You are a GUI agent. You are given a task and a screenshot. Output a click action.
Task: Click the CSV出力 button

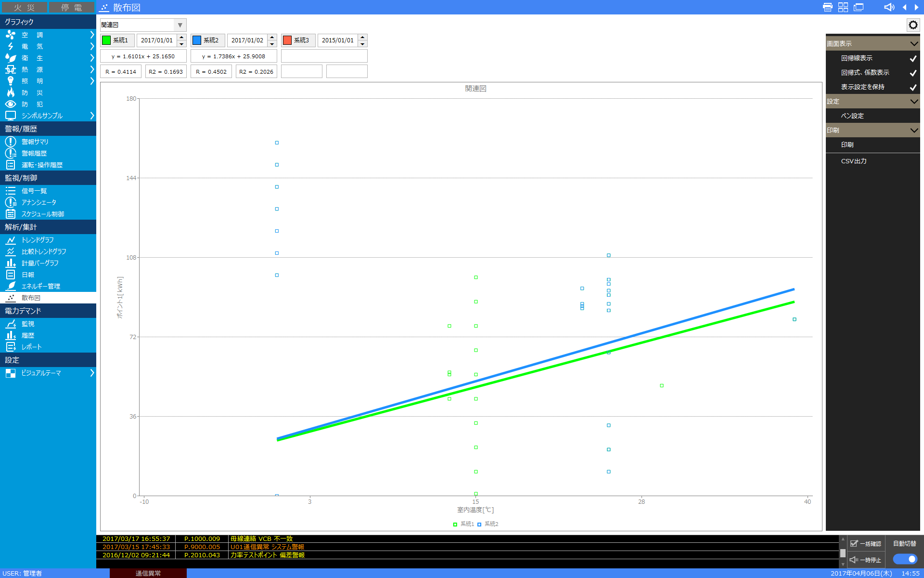[854, 161]
